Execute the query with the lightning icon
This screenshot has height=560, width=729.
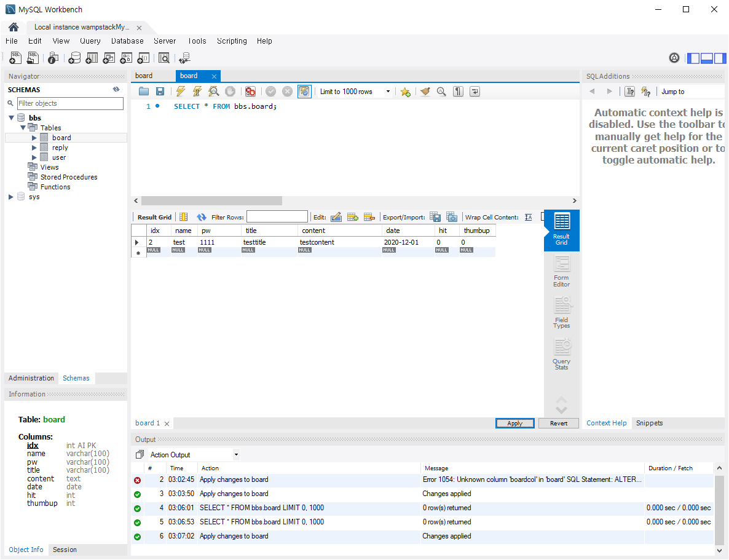[x=180, y=92]
